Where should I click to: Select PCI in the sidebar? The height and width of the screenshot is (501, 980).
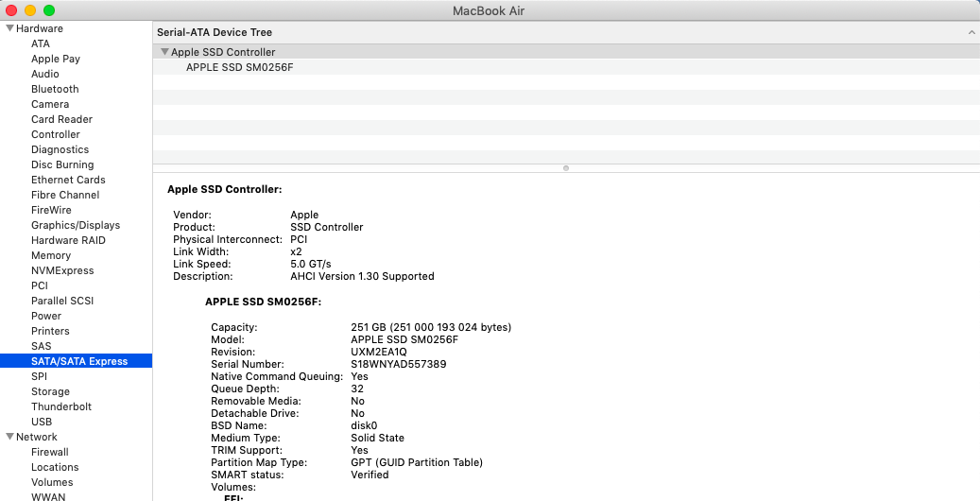40,285
